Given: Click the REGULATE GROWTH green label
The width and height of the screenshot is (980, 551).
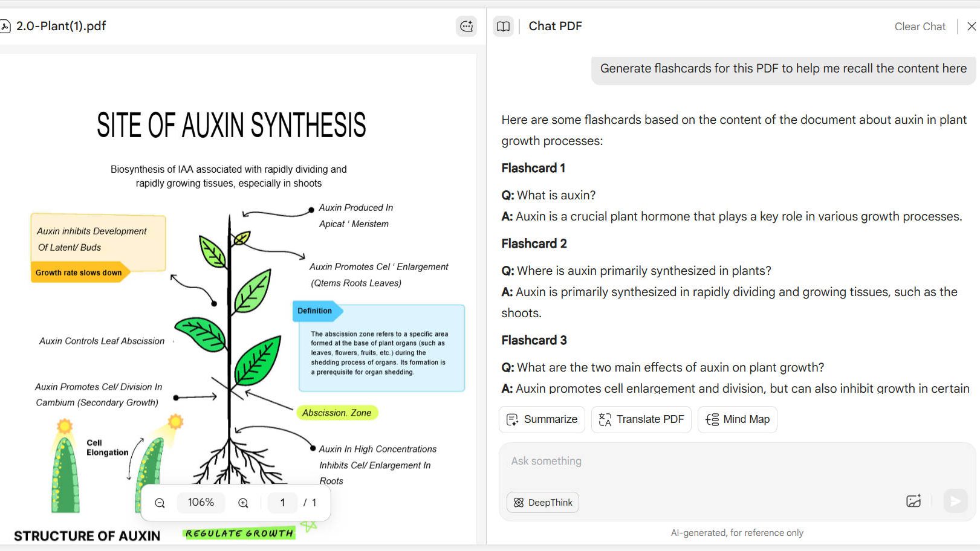Looking at the screenshot, I should pos(239,533).
